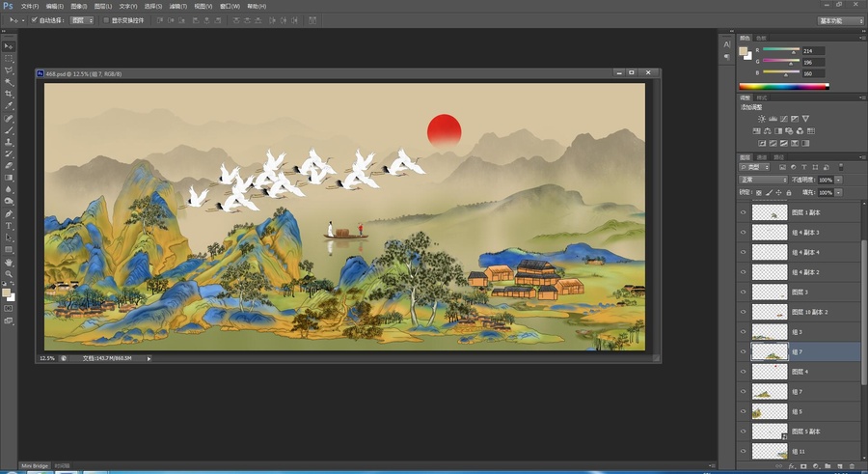This screenshot has height=474, width=868.
Task: Toggle visibility of 组 3
Action: pyautogui.click(x=744, y=331)
